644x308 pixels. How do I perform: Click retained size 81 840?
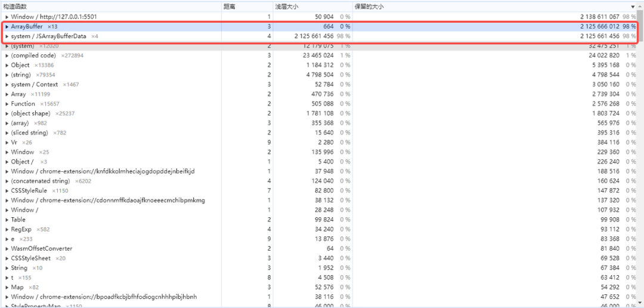click(x=611, y=249)
